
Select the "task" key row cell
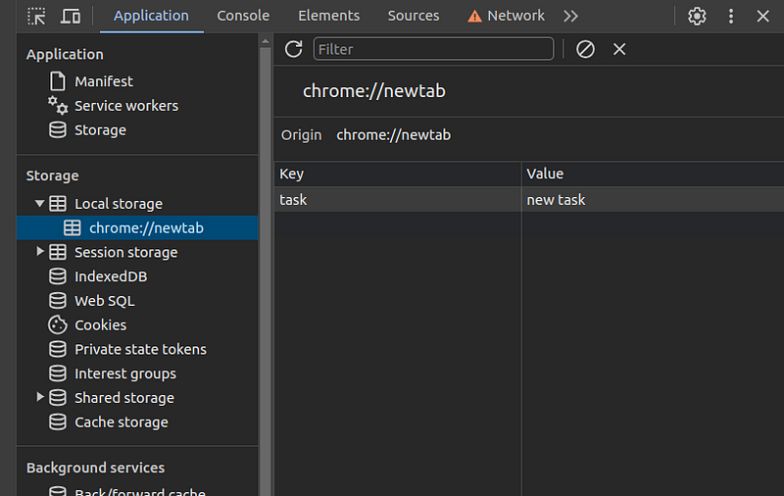[397, 200]
